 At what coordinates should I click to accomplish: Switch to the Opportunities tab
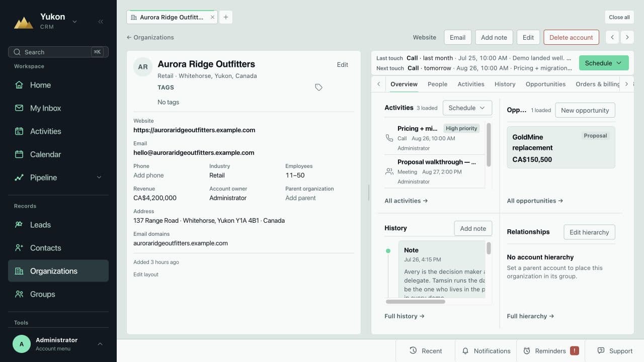(545, 84)
